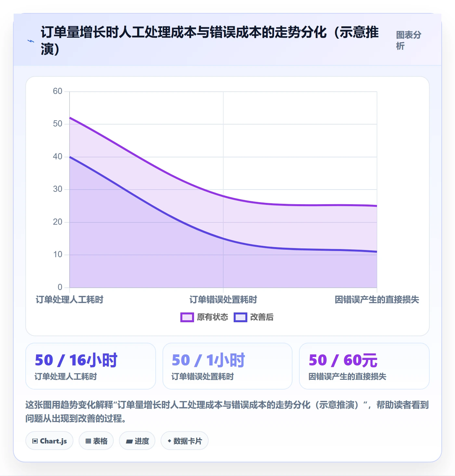This screenshot has width=455, height=476.
Task: Click the y-axis tick value 40
Action: [x=58, y=156]
